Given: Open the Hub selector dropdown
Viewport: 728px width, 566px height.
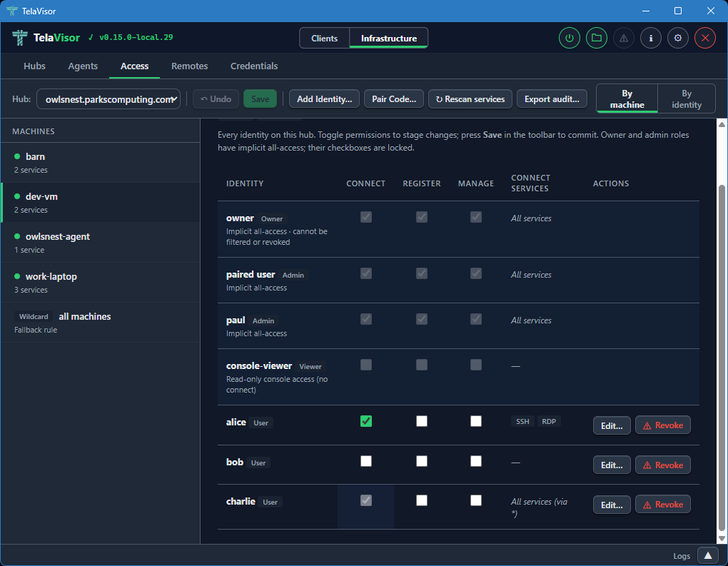Looking at the screenshot, I should [108, 99].
